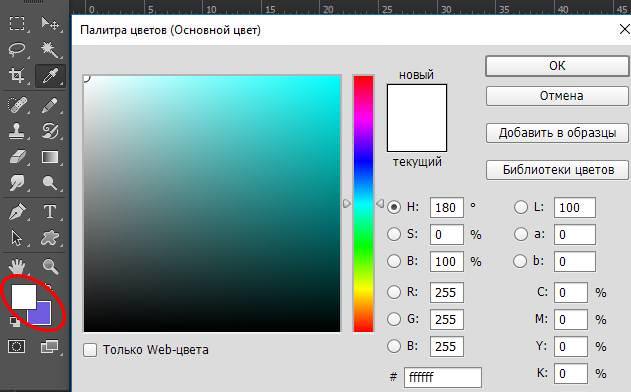Select the Clone Stamp tool

(17, 131)
